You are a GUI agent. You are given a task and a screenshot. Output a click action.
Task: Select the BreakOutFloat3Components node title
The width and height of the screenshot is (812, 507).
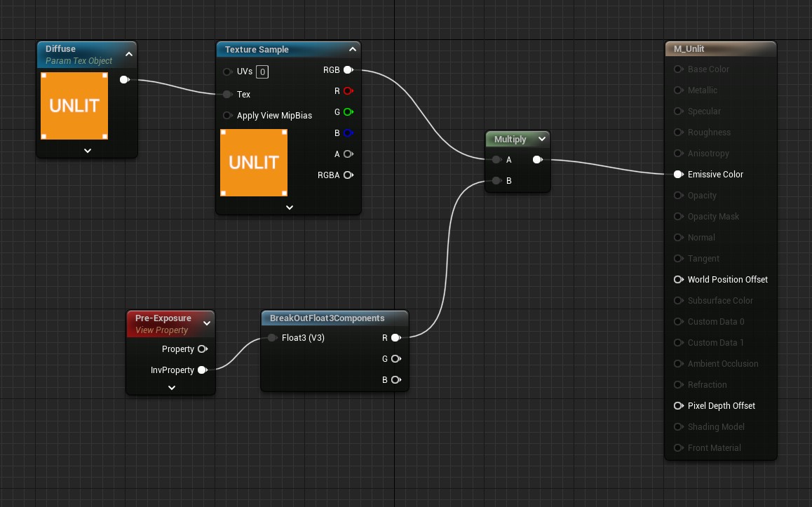[327, 318]
